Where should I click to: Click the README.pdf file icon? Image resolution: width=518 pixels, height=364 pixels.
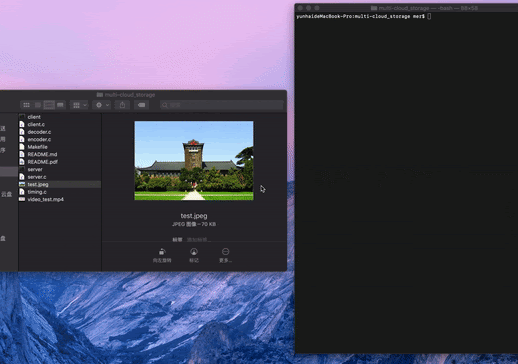click(22, 162)
